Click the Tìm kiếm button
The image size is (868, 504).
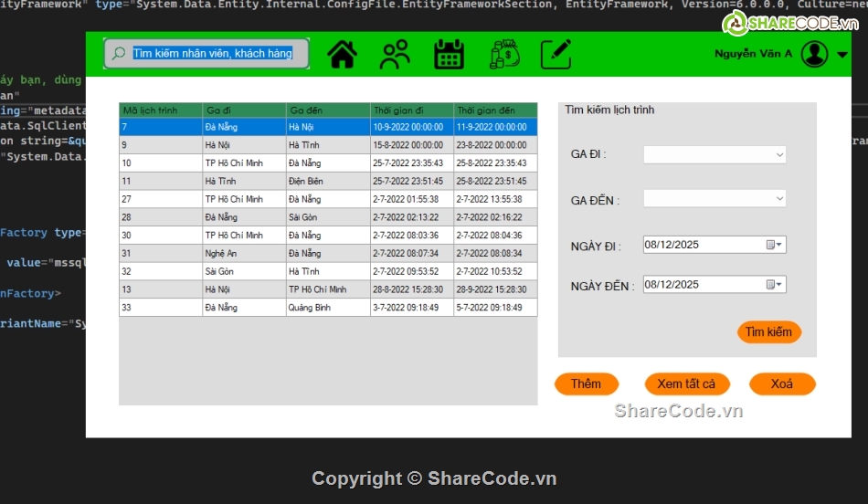point(768,332)
